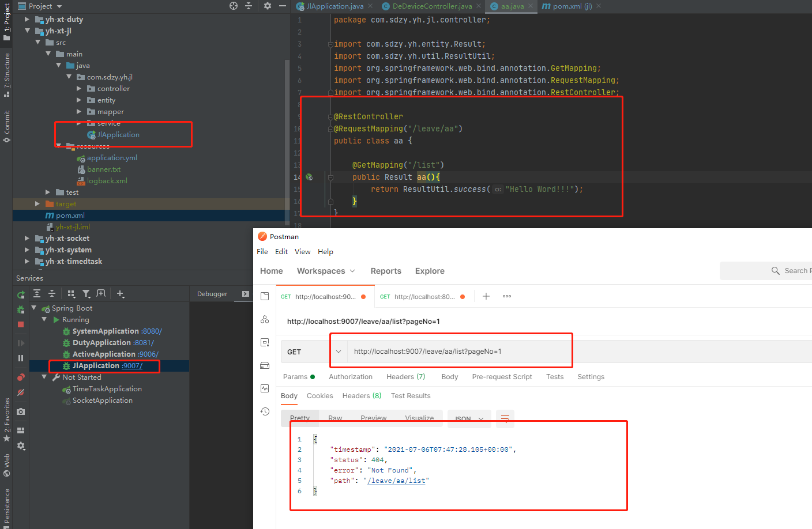Image resolution: width=812 pixels, height=529 pixels.
Task: Select Visualize response view
Action: point(419,418)
